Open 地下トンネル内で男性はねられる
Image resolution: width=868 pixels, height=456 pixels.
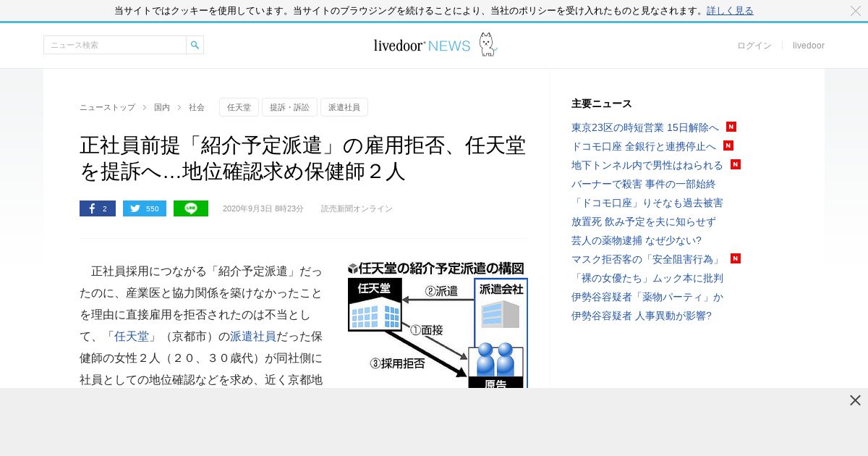click(x=647, y=165)
